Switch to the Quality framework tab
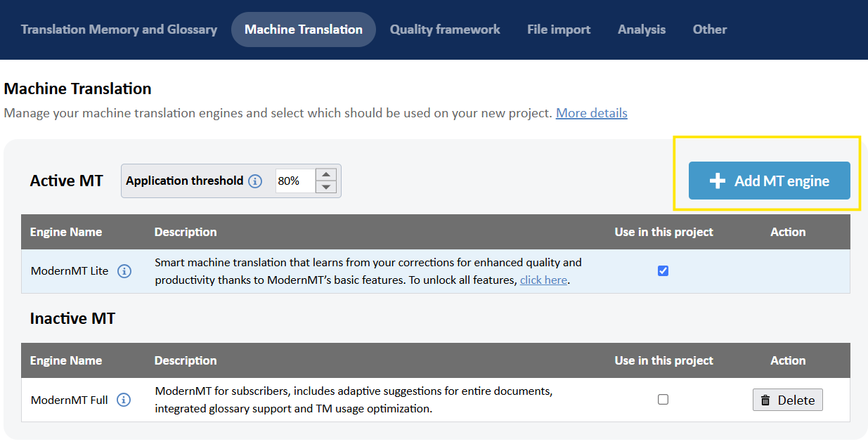This screenshot has height=444, width=868. (x=445, y=29)
